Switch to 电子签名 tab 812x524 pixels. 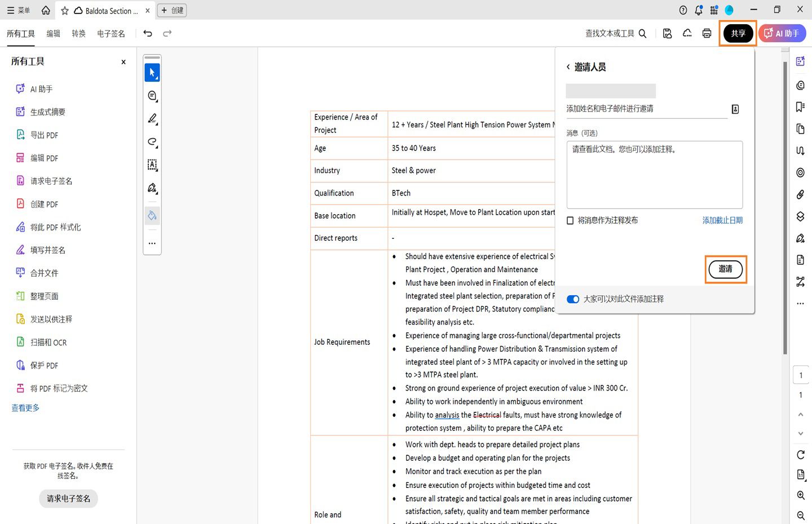pyautogui.click(x=111, y=34)
